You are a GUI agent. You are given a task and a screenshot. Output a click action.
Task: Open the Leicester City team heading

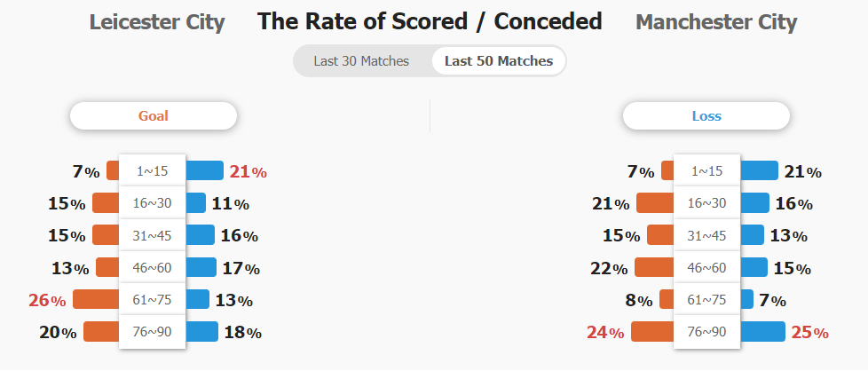click(157, 22)
